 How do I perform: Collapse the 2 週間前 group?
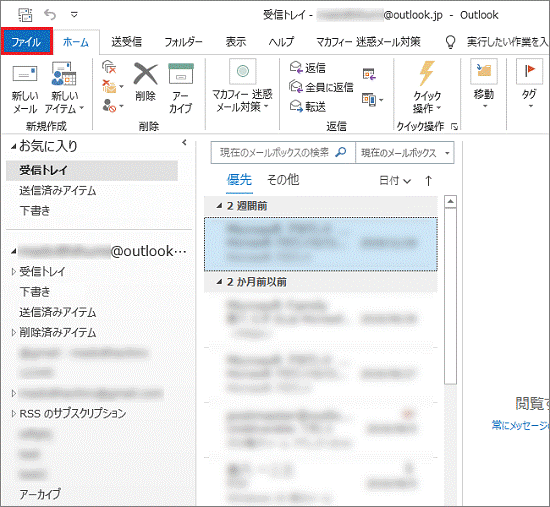pyautogui.click(x=219, y=206)
